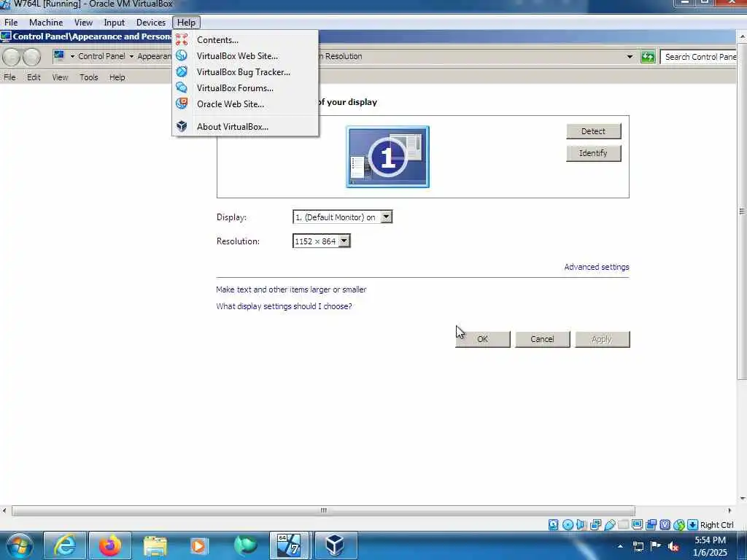Click the shared folders icon in status bar

[x=623, y=524]
